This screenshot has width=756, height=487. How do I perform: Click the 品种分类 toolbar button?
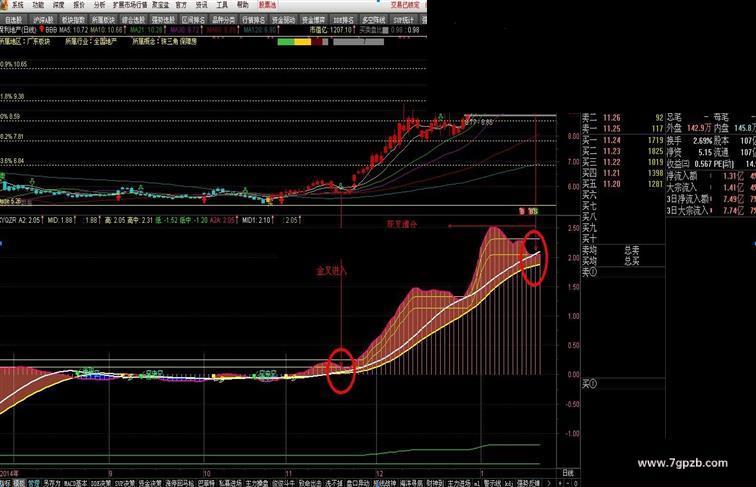(223, 20)
